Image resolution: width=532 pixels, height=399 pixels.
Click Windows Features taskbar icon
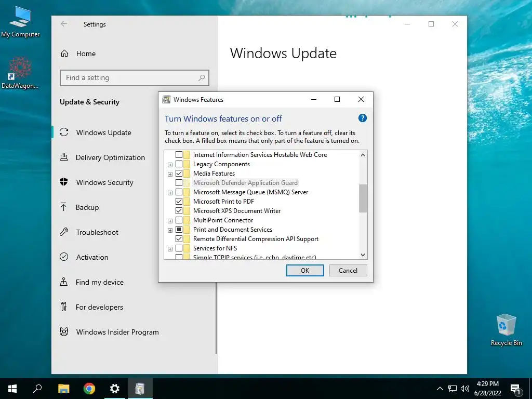[140, 389]
